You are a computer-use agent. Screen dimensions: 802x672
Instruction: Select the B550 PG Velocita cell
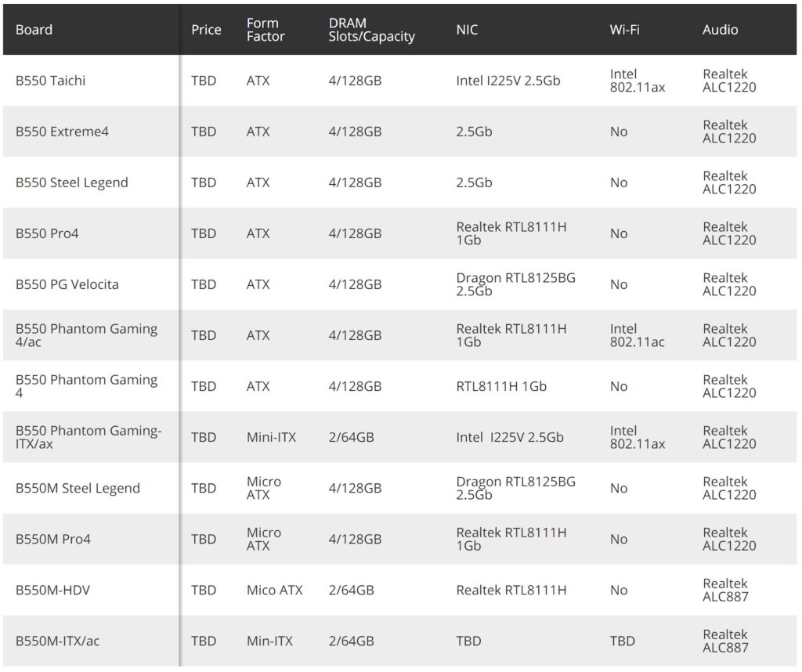pyautogui.click(x=67, y=284)
